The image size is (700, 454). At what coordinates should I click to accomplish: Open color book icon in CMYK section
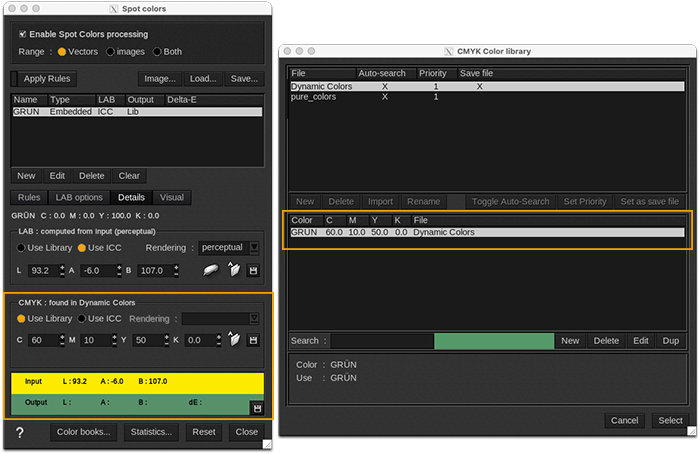tap(234, 340)
